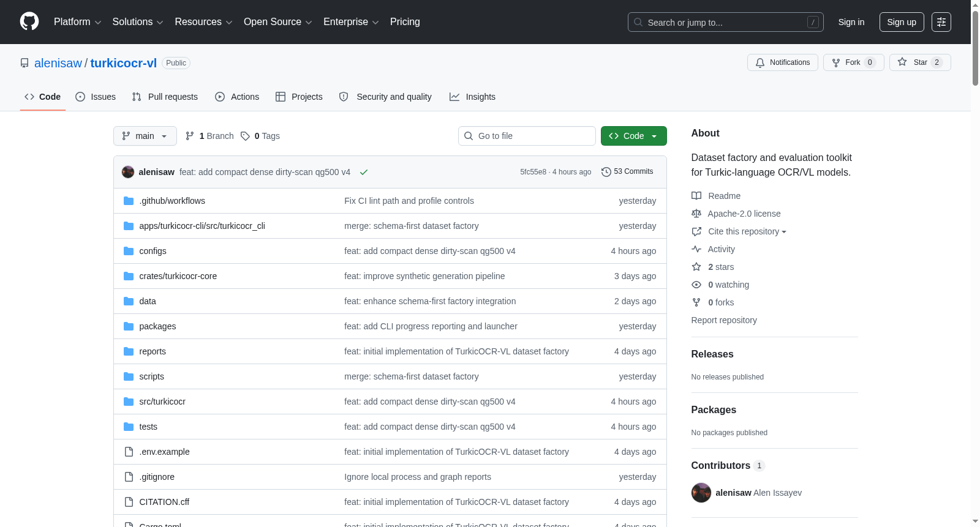Click commit message 'Ignore local process and graph reports'
Image resolution: width=980 pixels, height=527 pixels.
pyautogui.click(x=418, y=477)
